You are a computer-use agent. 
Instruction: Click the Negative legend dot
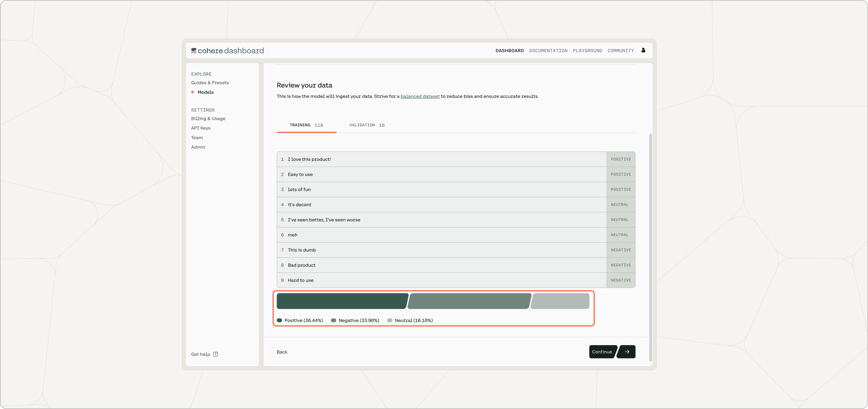tap(334, 320)
